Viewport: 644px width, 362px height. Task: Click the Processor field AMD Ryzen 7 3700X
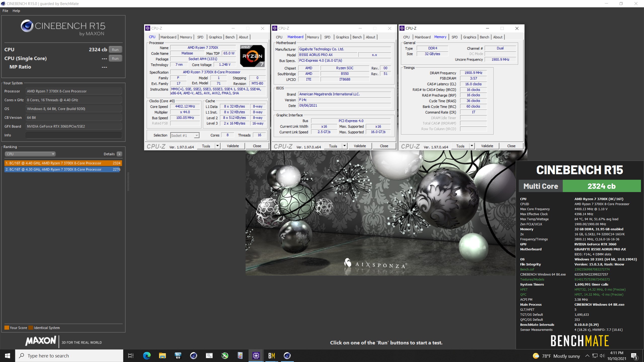(x=73, y=91)
